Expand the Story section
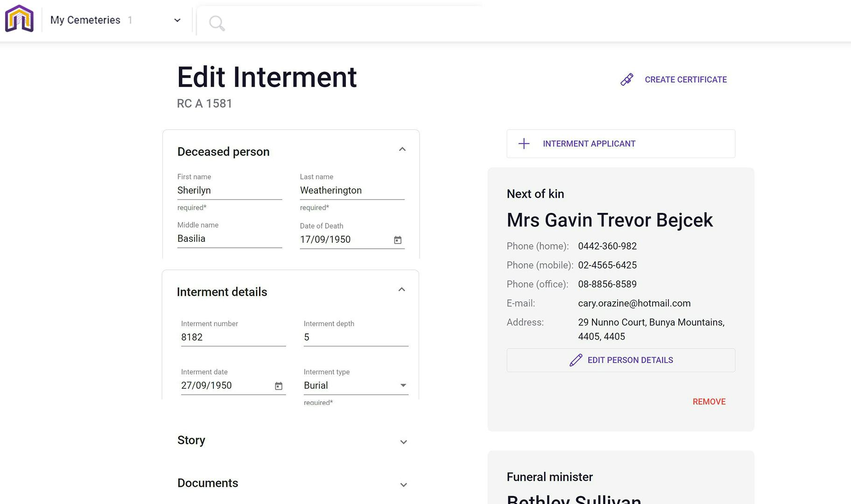 pos(403,442)
